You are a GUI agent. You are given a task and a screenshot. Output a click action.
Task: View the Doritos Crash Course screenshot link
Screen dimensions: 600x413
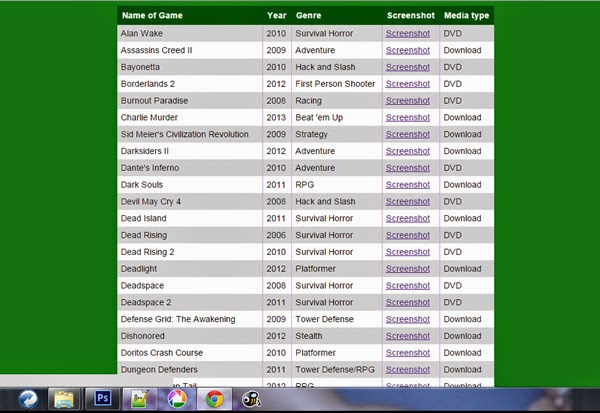coord(408,353)
